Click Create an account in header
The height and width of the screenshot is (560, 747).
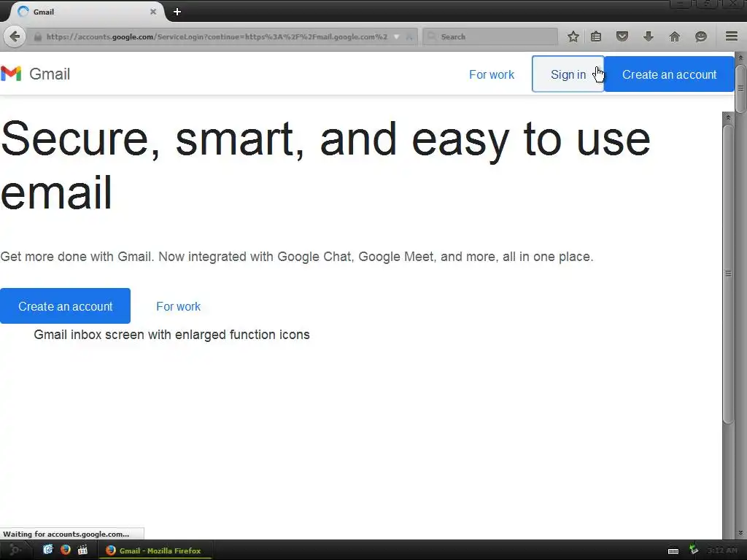pos(669,74)
